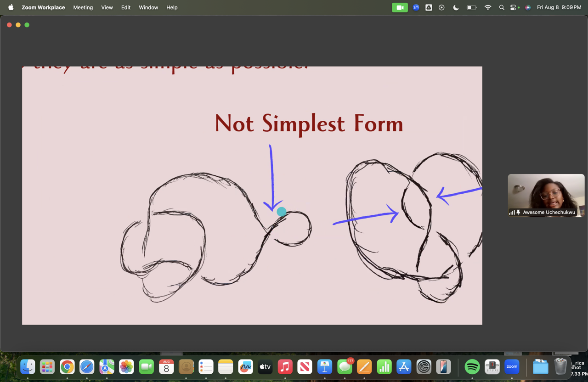The height and width of the screenshot is (382, 588).
Task: Open the Meeting menu
Action: coord(83,7)
